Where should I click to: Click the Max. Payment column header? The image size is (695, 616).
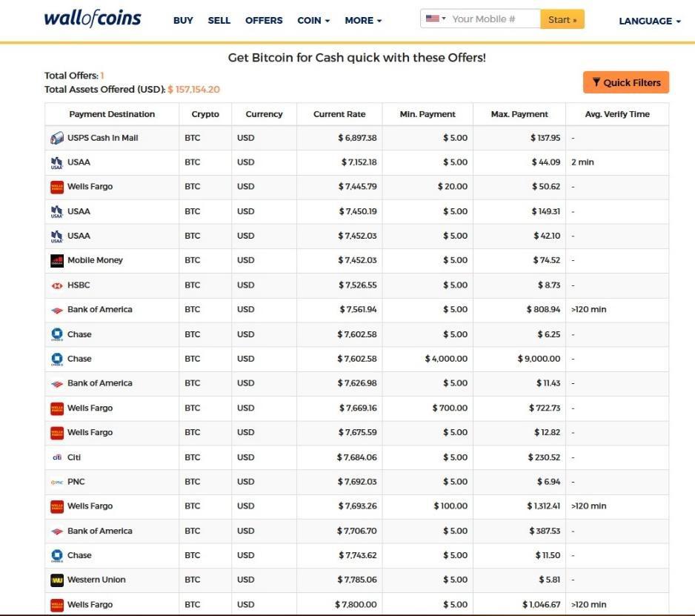[x=519, y=114]
